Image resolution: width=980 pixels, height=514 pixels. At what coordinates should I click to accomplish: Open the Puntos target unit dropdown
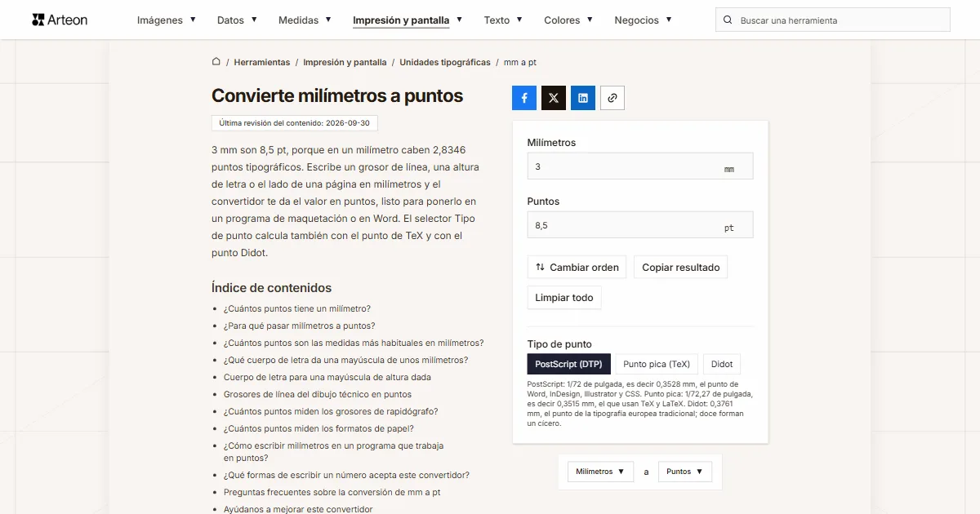(685, 472)
